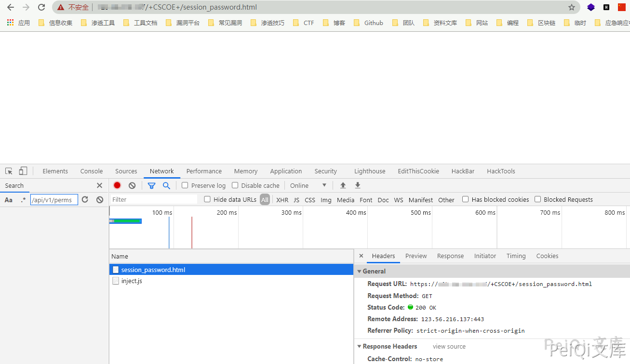Enable the Preserve log checkbox

[x=185, y=185]
